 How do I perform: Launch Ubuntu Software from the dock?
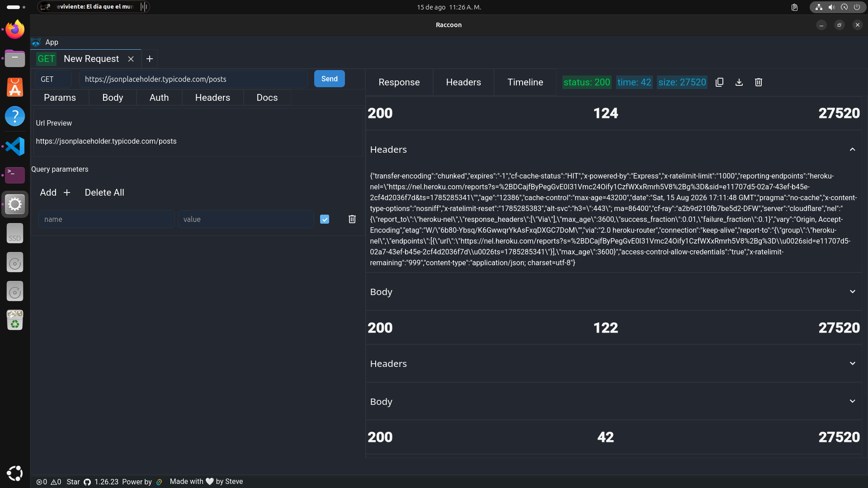point(15,88)
